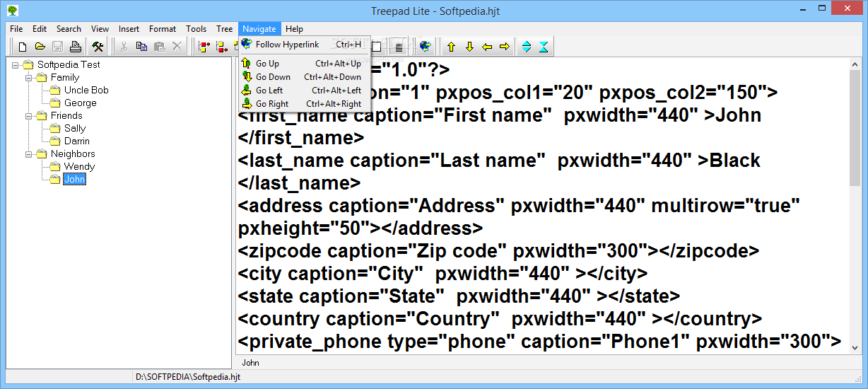Open options via hammer and wrench icon
868x389 pixels.
pyautogui.click(x=98, y=47)
